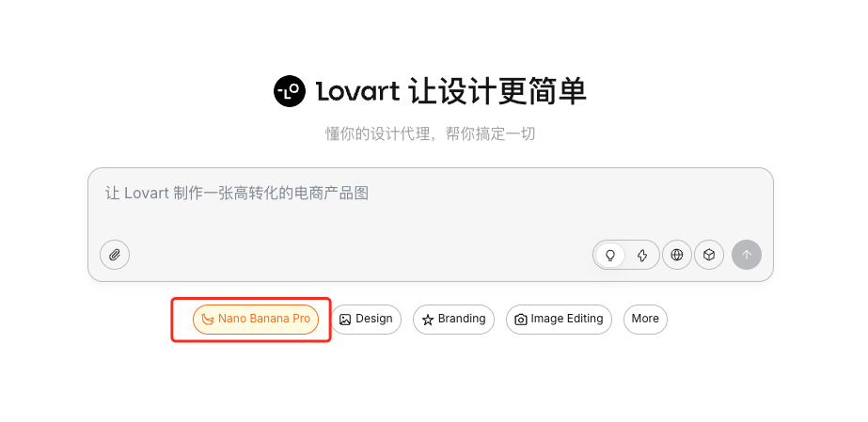Choose the Image Editing suggestion chip
Image resolution: width=868 pixels, height=422 pixels.
[x=559, y=320]
